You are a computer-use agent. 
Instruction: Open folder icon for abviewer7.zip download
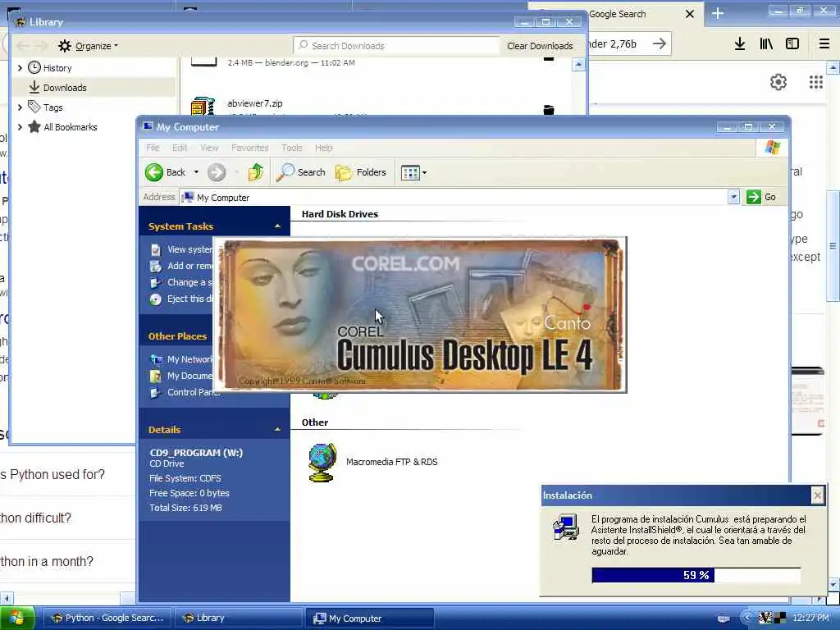tap(549, 110)
